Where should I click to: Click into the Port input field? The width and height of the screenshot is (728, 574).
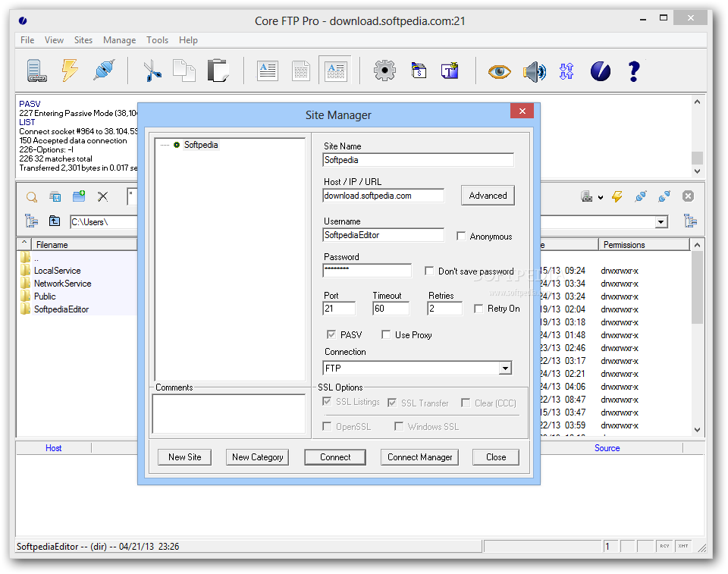tap(339, 309)
